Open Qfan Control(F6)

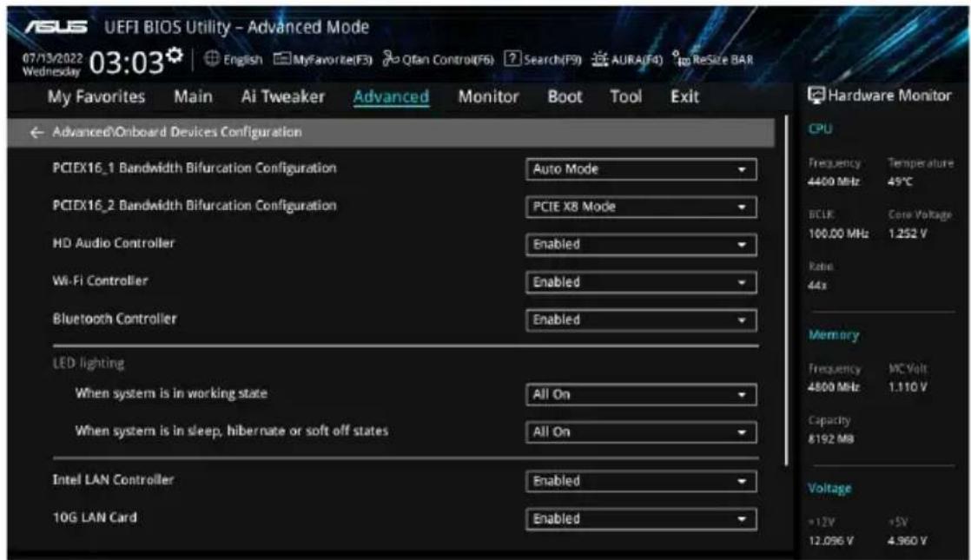point(438,59)
